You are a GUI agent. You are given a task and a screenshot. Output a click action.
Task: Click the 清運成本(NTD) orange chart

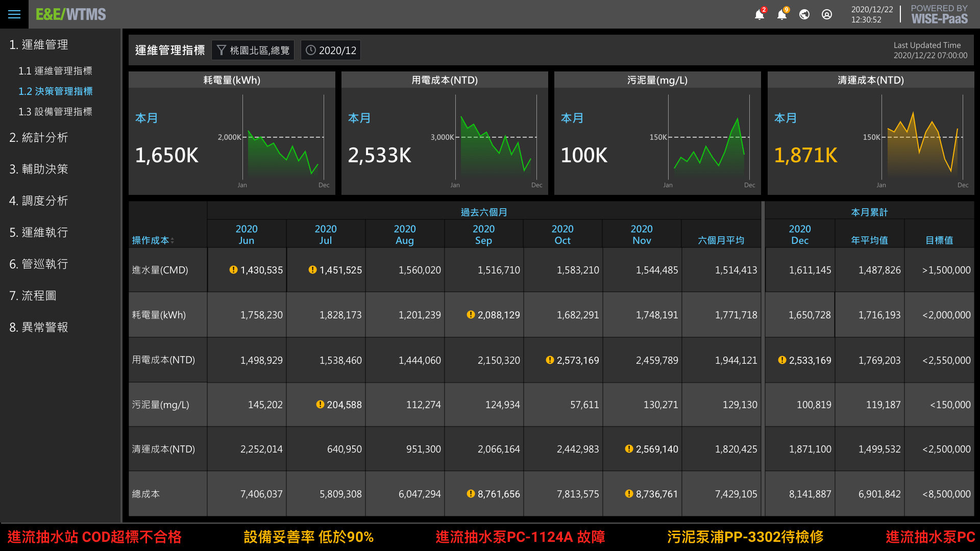[x=922, y=138]
